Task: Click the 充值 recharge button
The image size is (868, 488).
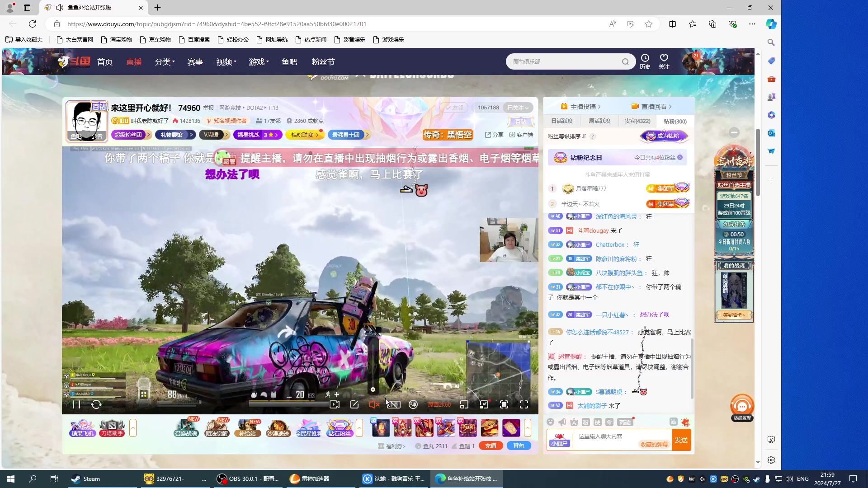Action: pos(491,446)
